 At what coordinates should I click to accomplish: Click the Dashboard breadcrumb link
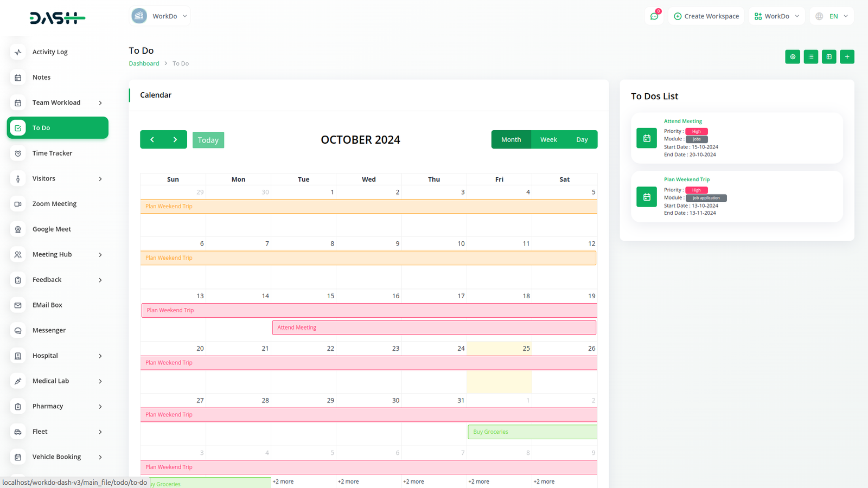[x=144, y=63]
